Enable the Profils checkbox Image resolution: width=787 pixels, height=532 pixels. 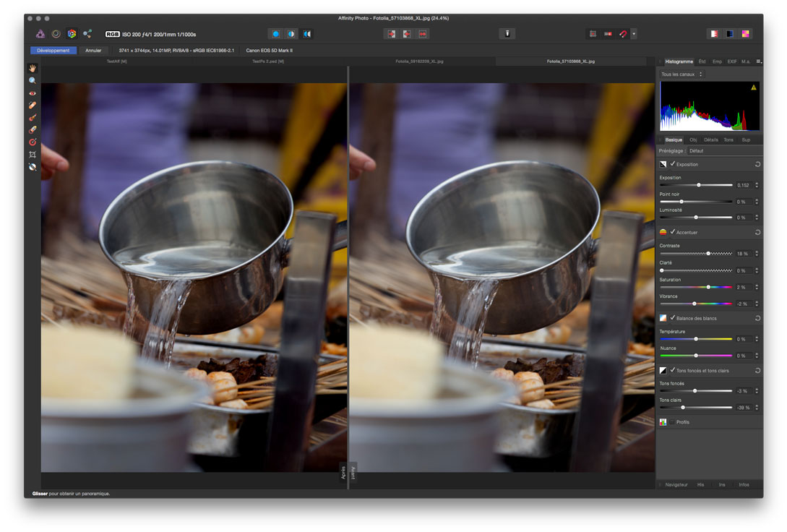(x=672, y=422)
